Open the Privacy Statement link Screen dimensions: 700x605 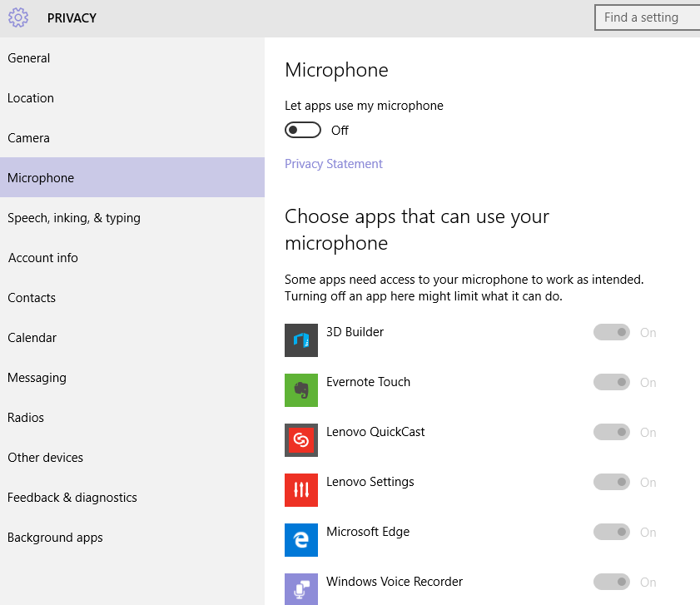(334, 164)
